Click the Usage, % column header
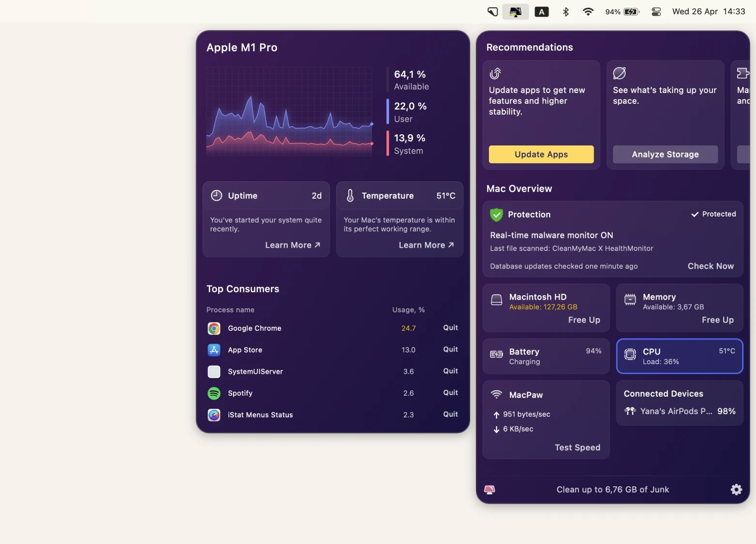Viewport: 756px width, 544px height. coord(408,310)
